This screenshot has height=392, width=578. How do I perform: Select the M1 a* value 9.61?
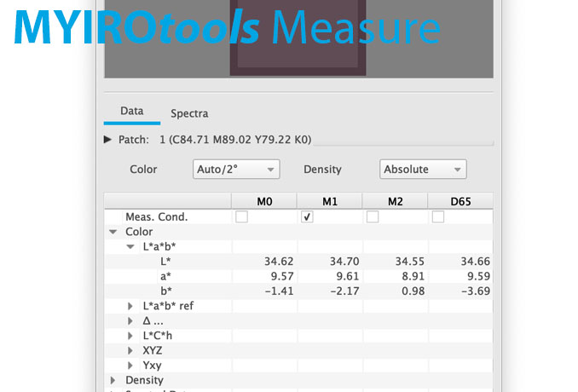click(348, 276)
